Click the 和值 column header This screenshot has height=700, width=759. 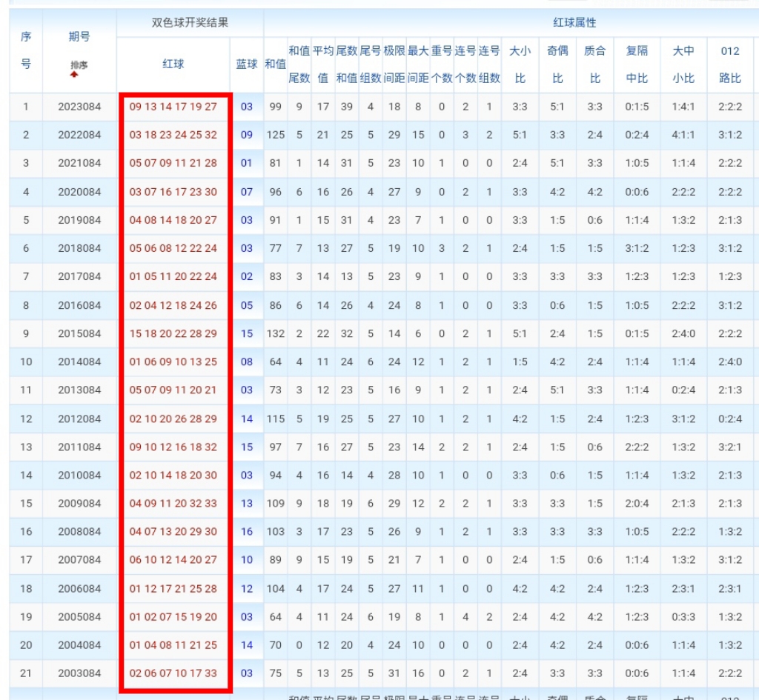point(276,64)
